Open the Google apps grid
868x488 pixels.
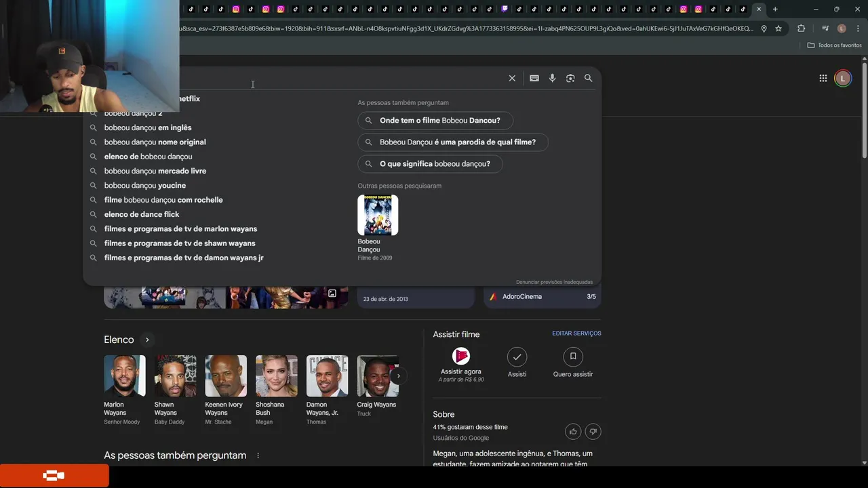(823, 79)
